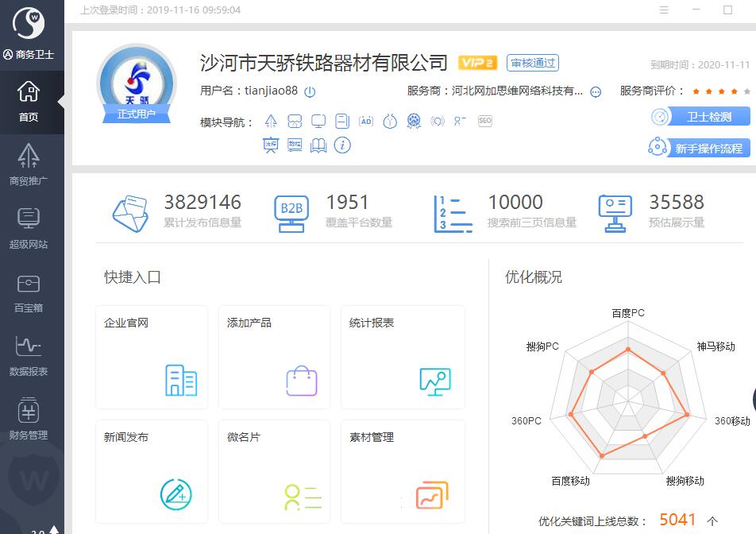Open the greyed broadcast signal module icon
The image size is (756, 534).
tap(438, 121)
